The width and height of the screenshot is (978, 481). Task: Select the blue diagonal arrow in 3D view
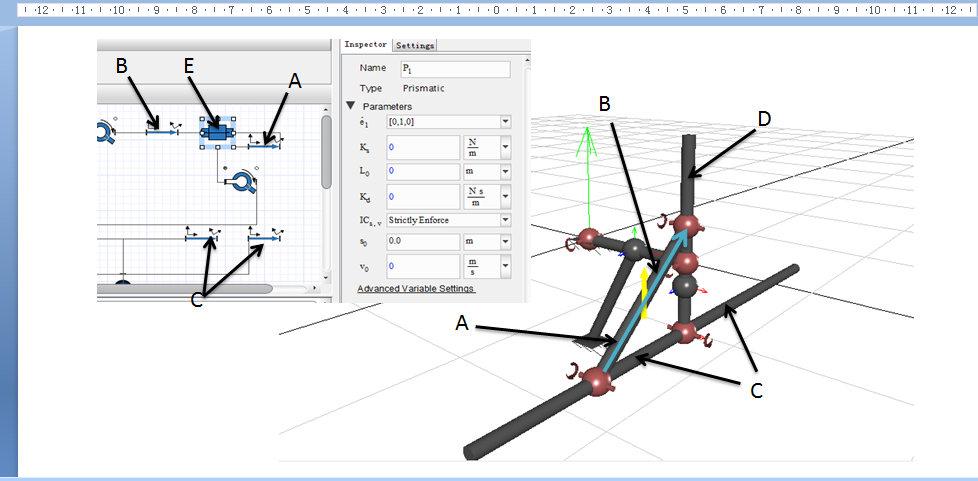647,301
